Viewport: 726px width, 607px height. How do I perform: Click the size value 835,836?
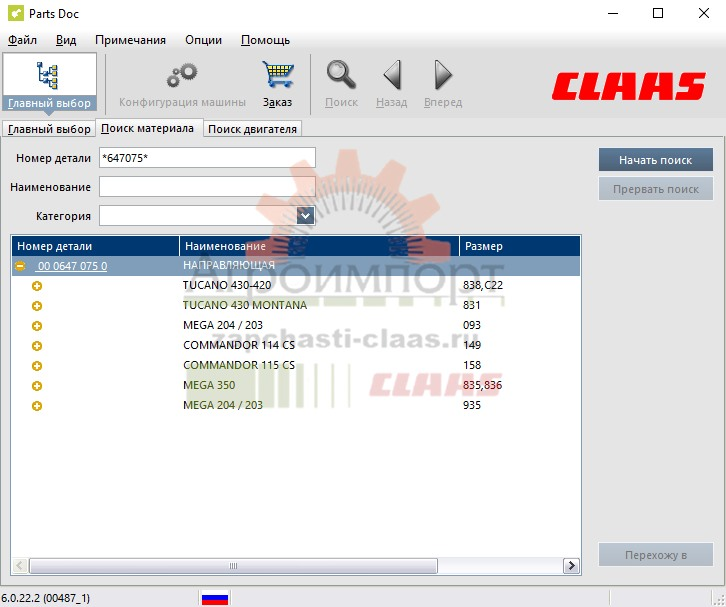[x=482, y=385]
